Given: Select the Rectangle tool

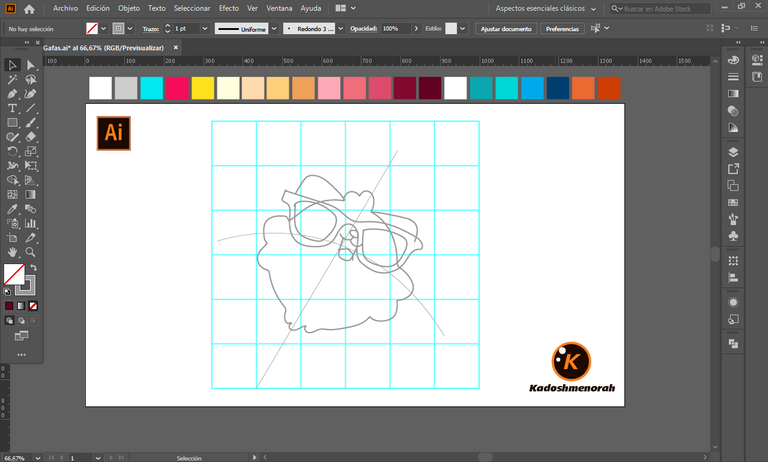Looking at the screenshot, I should [x=12, y=122].
